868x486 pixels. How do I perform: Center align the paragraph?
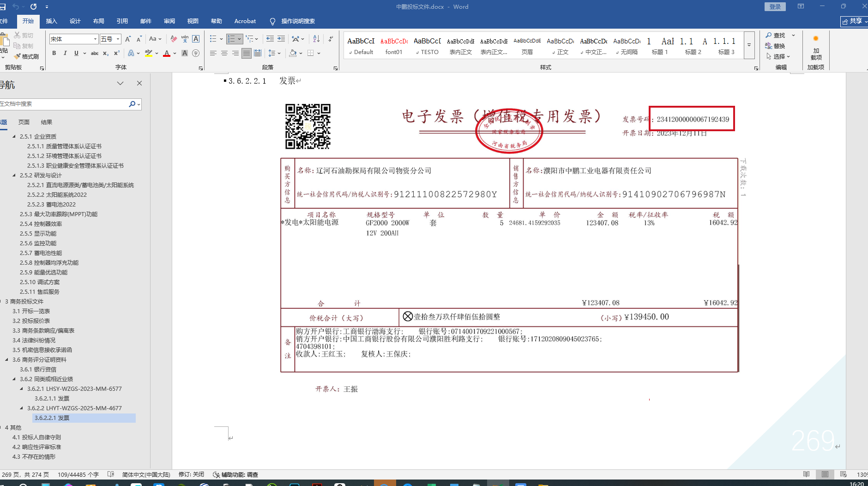coord(224,53)
